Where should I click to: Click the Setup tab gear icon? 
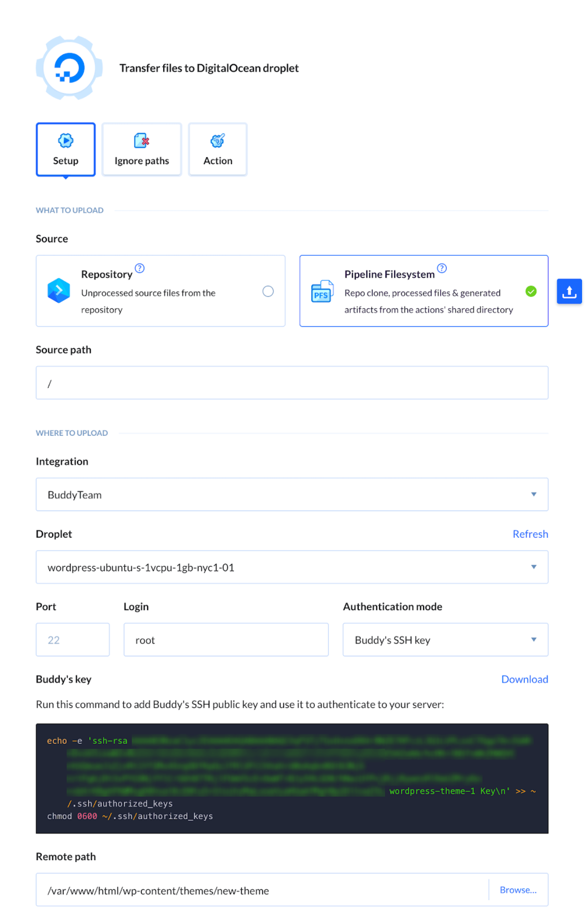coord(66,141)
